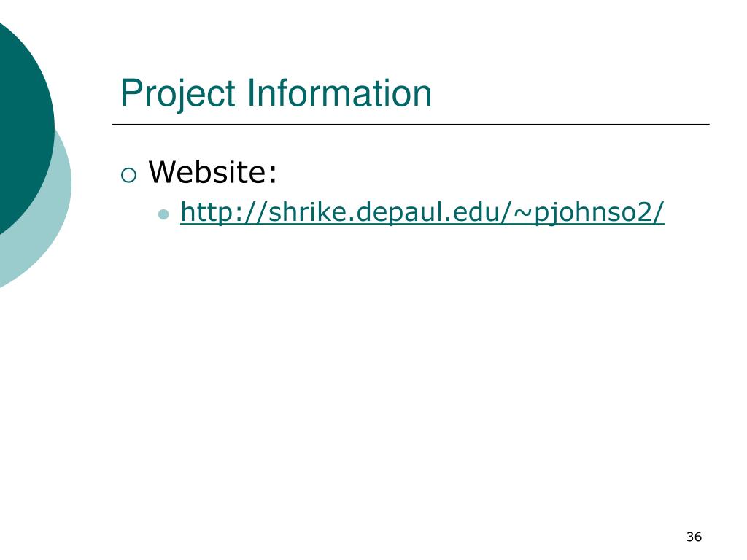747x560 pixels.
Task: Click the word Website: in the bullet
Action: tap(212, 171)
